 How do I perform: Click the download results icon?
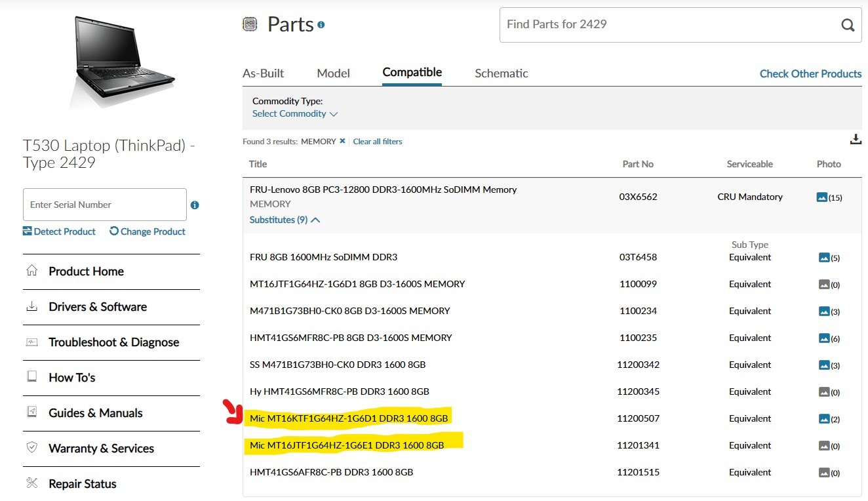[x=856, y=139]
